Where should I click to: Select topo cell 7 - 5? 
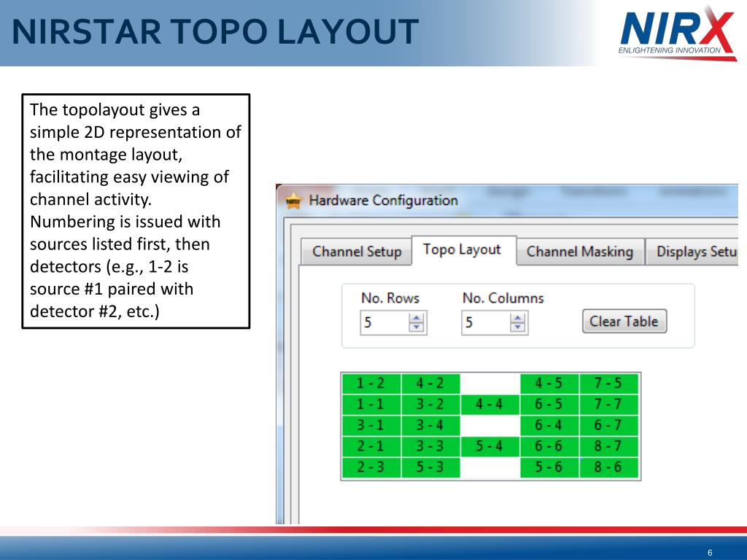608,384
